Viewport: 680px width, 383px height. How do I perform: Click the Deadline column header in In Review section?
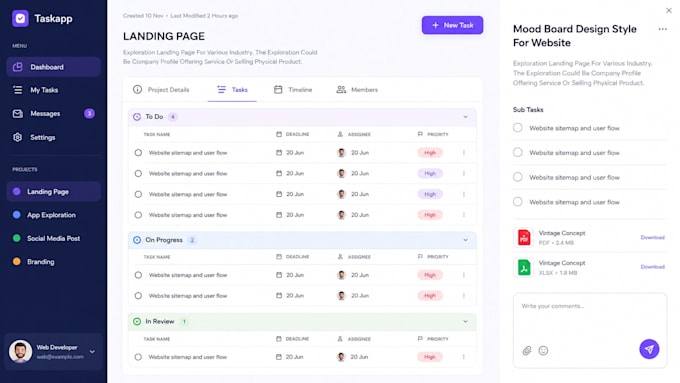(x=293, y=339)
